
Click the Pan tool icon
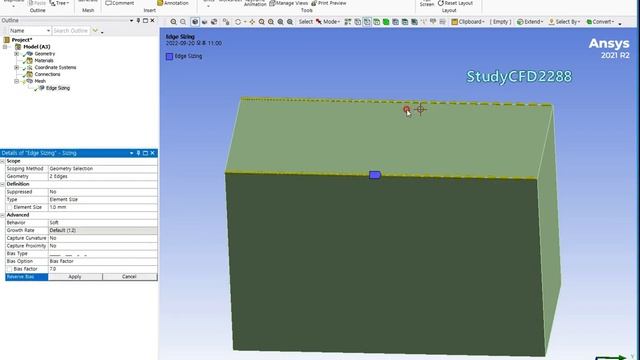click(x=252, y=22)
